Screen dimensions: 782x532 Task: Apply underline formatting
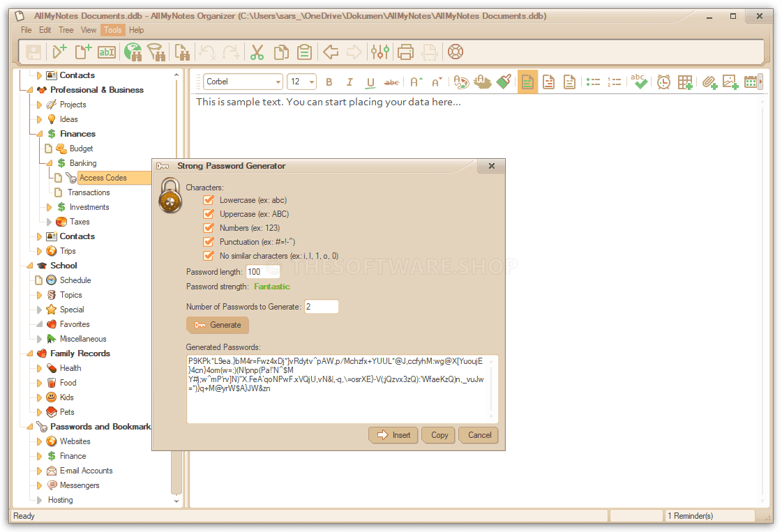370,82
